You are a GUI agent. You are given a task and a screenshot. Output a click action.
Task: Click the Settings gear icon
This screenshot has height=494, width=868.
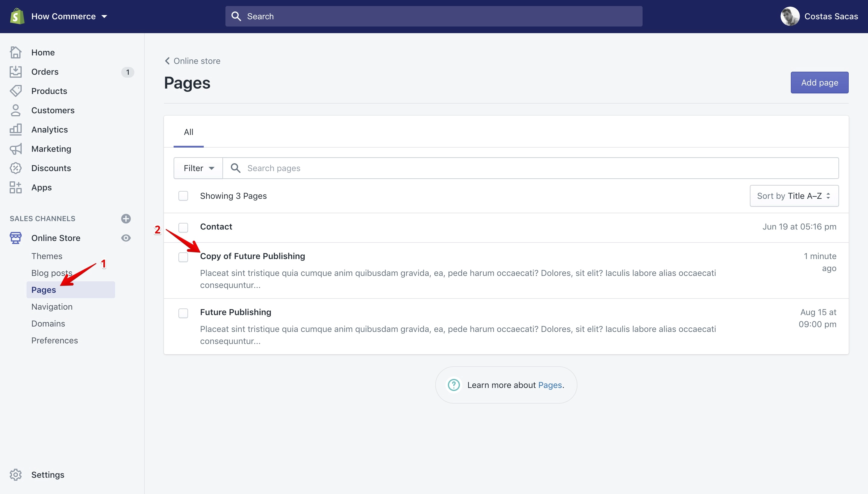(x=16, y=475)
